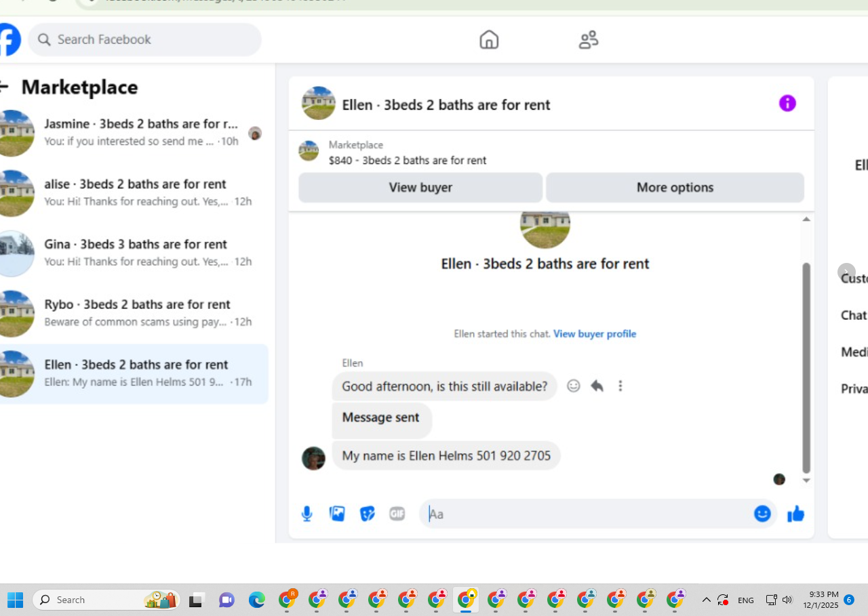
Task: Follow the View buyer profile link
Action: (x=595, y=333)
